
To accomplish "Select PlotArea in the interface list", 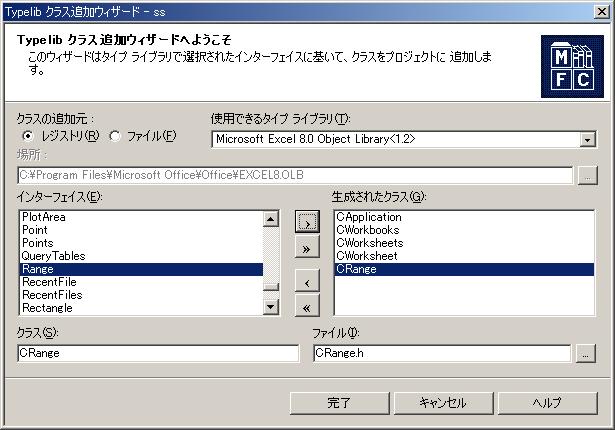I will point(141,217).
